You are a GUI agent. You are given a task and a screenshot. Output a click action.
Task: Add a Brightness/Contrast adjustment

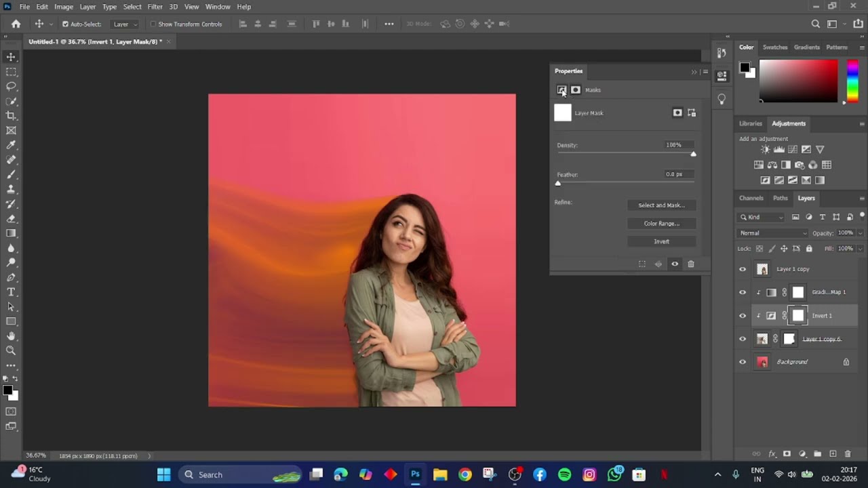coord(766,149)
